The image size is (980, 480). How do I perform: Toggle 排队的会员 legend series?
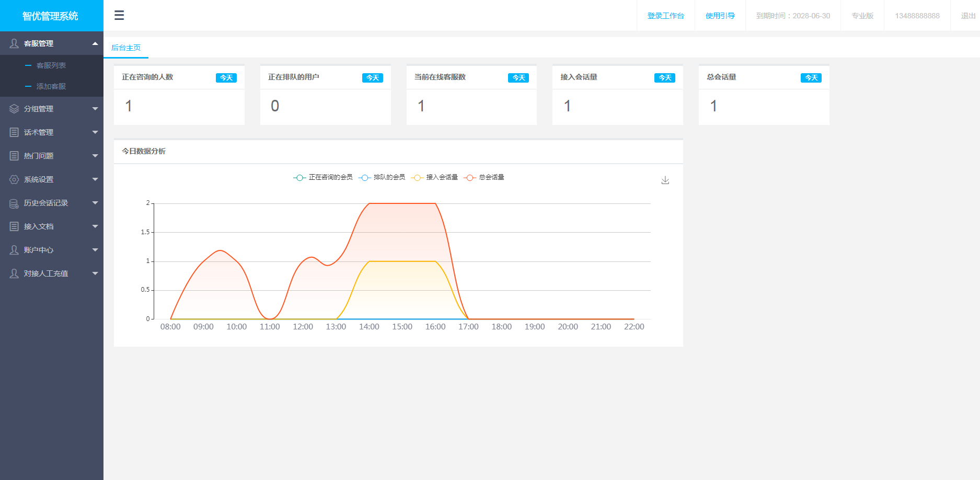[382, 177]
